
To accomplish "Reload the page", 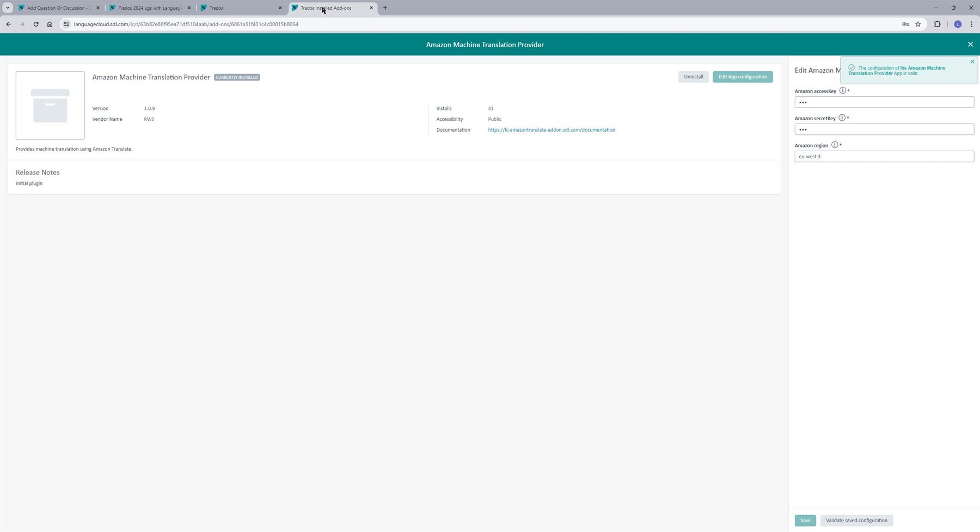I will coord(36,24).
